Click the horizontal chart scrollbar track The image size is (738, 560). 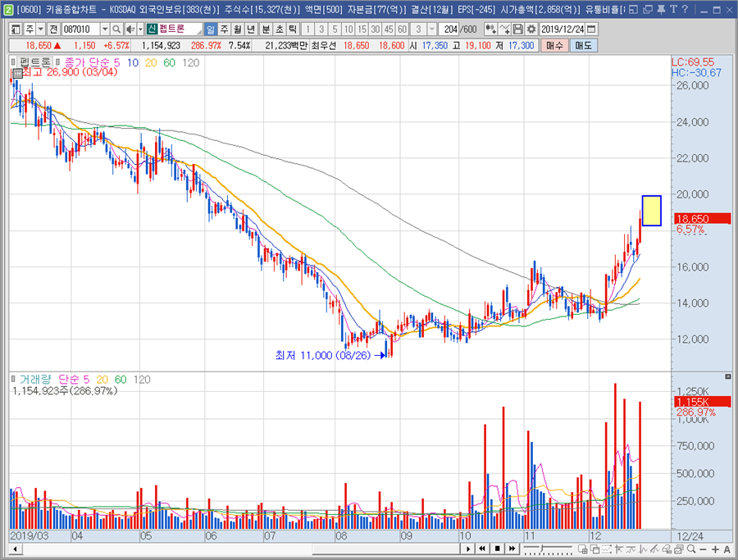pyautogui.click(x=240, y=549)
